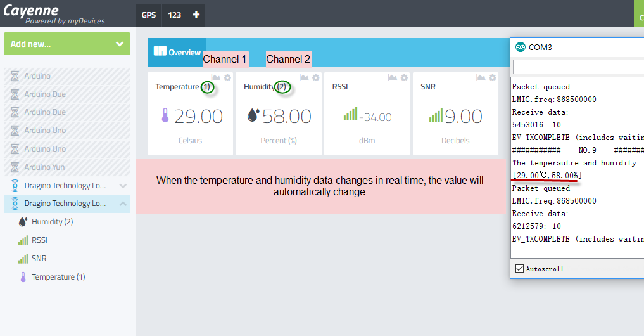Click hourglass icon beside Arduino Yun
Viewport: 644px width, 336px height.
[15, 167]
